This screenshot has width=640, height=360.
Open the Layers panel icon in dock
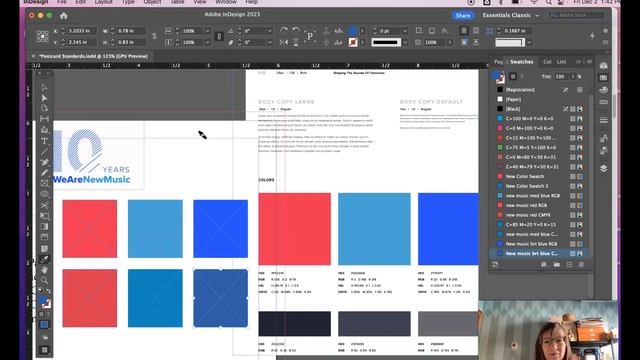pos(604,168)
